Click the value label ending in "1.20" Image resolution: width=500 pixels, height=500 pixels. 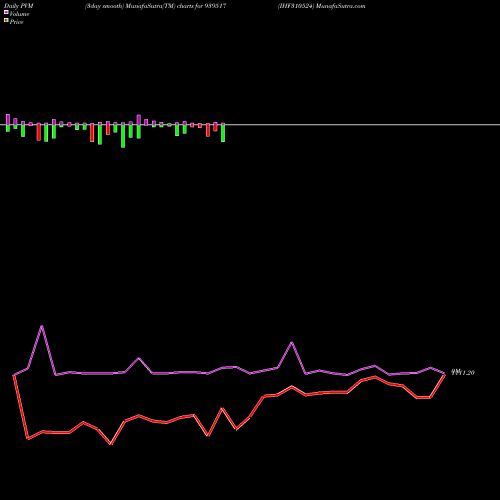point(463,372)
